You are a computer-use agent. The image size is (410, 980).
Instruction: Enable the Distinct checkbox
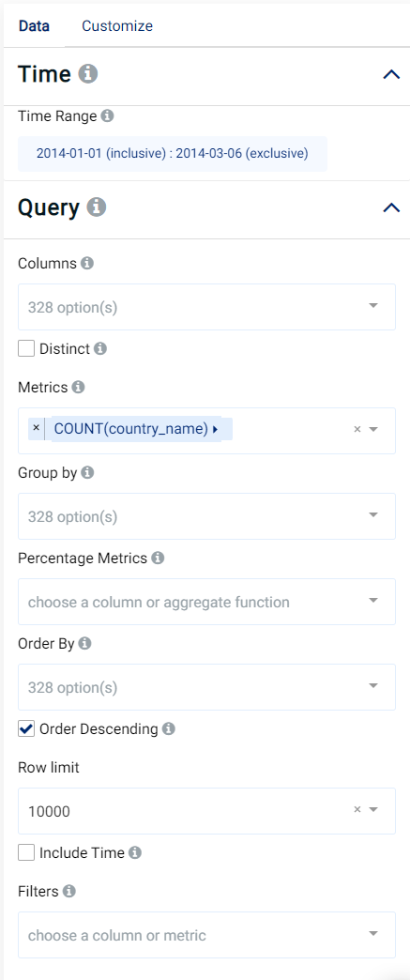pyautogui.click(x=26, y=348)
